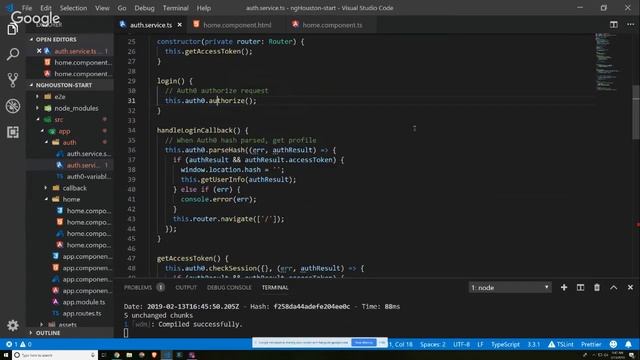The width and height of the screenshot is (640, 360).
Task: Collapse the auth folder
Action: click(x=69, y=142)
